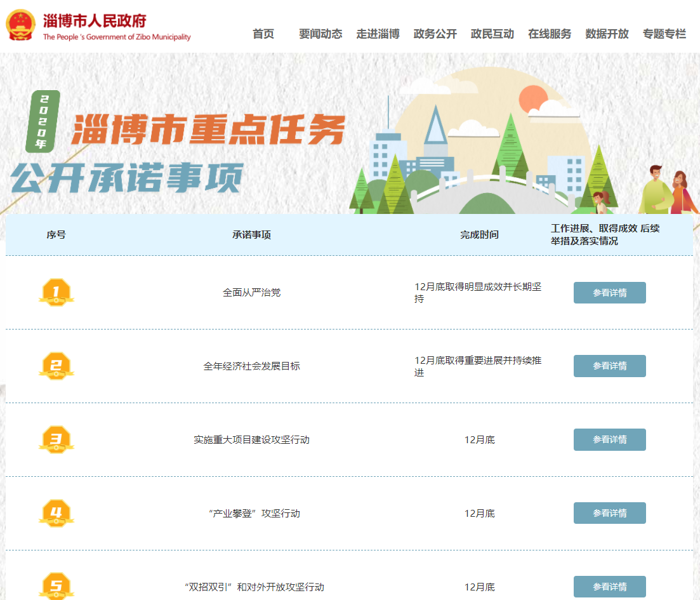Open 参看详情 for 实施重大项目建设攻坚行动
The height and width of the screenshot is (600, 700).
point(609,439)
